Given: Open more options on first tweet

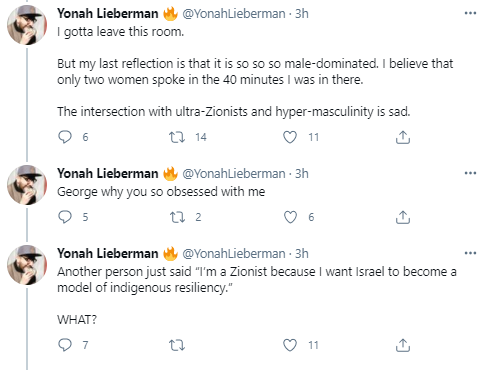Looking at the screenshot, I should click(x=470, y=13).
